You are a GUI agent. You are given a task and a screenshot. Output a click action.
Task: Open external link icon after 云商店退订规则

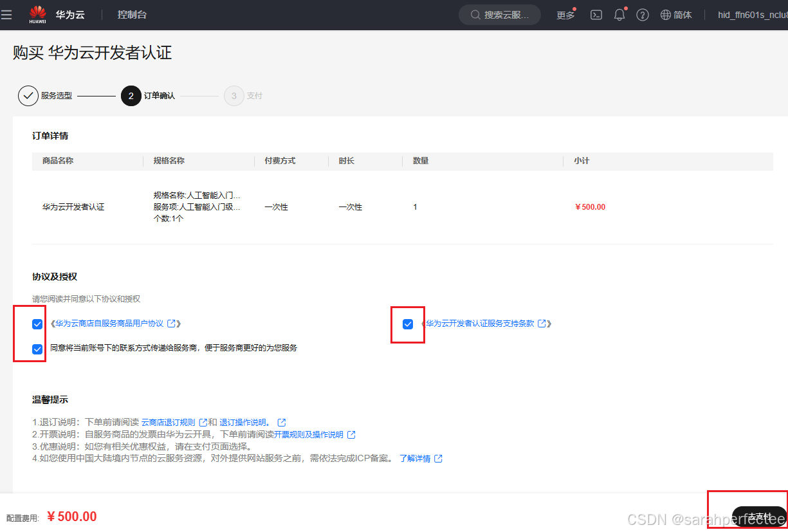click(203, 423)
